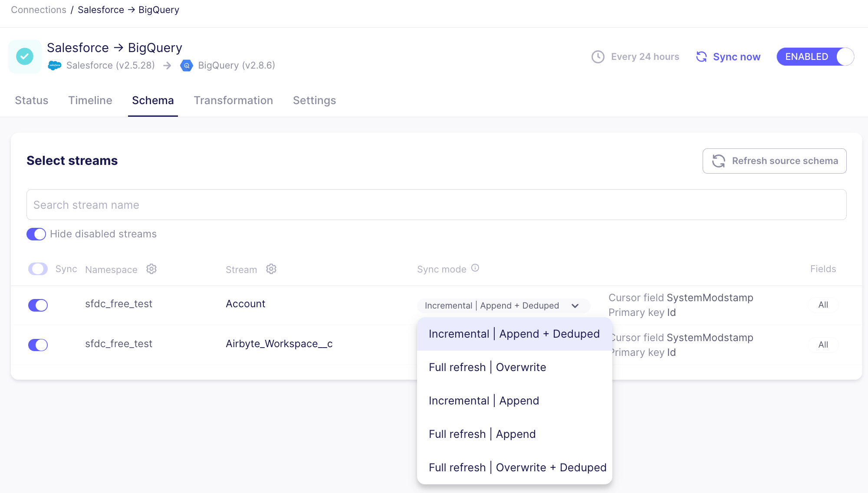
Task: Switch to the Timeline tab
Action: (x=90, y=99)
